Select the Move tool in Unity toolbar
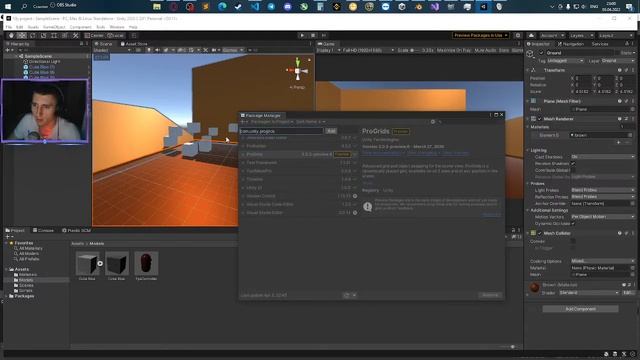 [22, 36]
